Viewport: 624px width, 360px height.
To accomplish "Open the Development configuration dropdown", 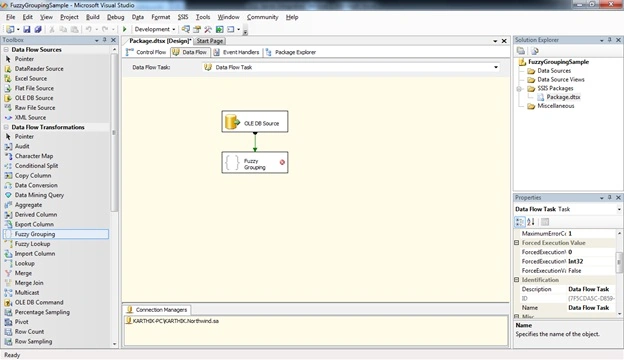I will [174, 29].
